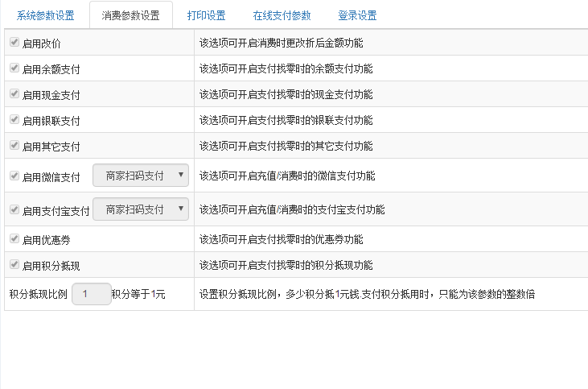588x389 pixels.
Task: Toggle the 启用积分抵现 checkbox
Action: 14,264
